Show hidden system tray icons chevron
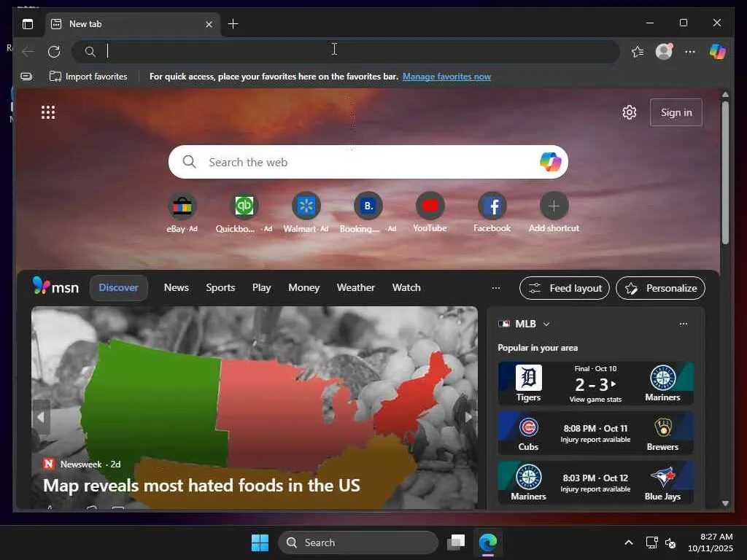Viewport: 747px width, 560px height. pos(629,542)
